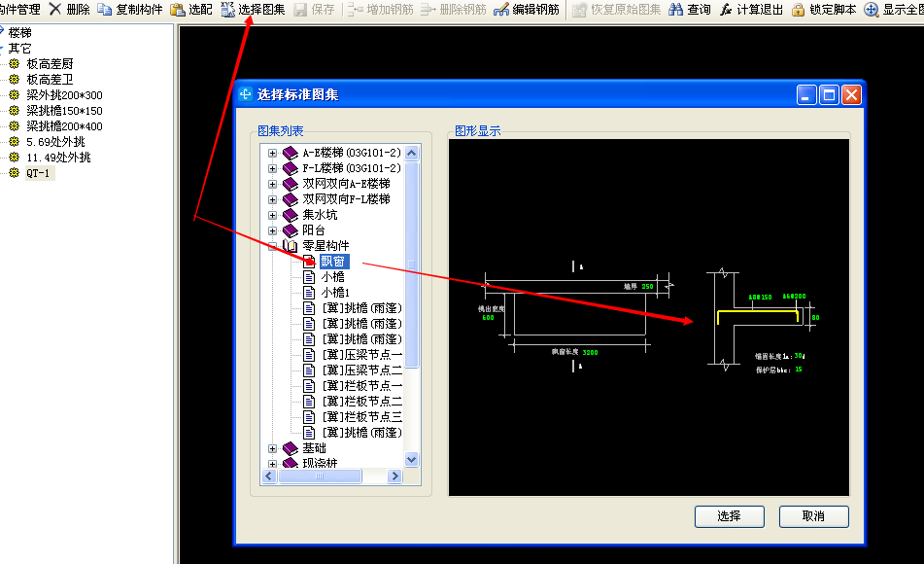Select 小檐1 in the atlas list
The height and width of the screenshot is (564, 924).
coord(335,293)
